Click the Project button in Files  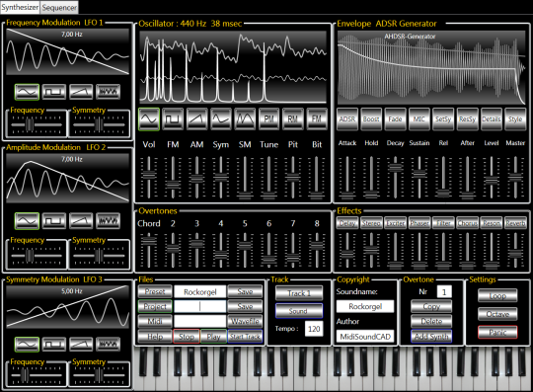pyautogui.click(x=155, y=306)
